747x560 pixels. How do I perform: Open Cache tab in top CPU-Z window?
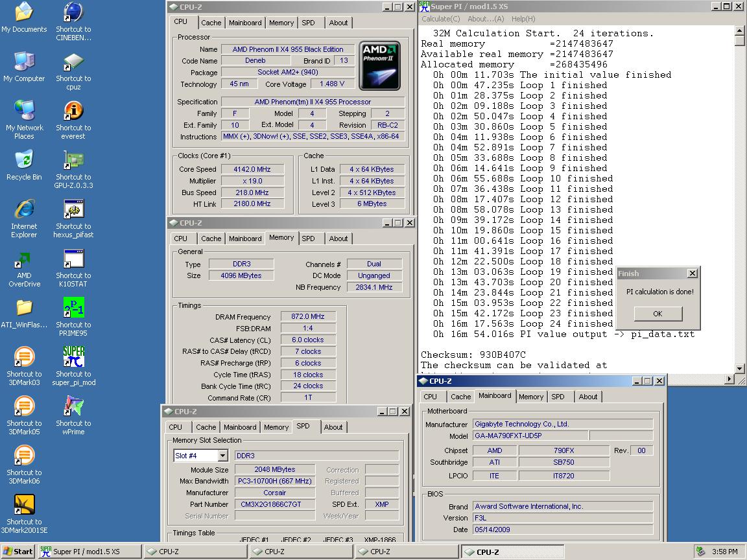click(211, 23)
